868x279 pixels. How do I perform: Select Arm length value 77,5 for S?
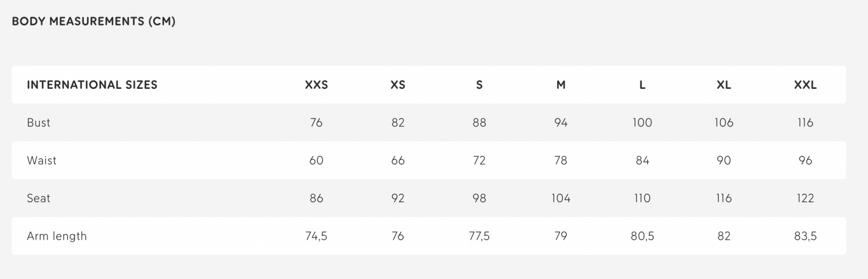[x=479, y=236]
